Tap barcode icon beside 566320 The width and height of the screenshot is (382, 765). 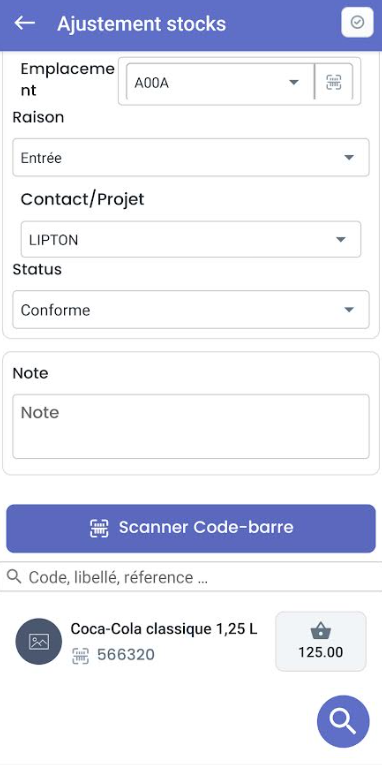tap(80, 655)
